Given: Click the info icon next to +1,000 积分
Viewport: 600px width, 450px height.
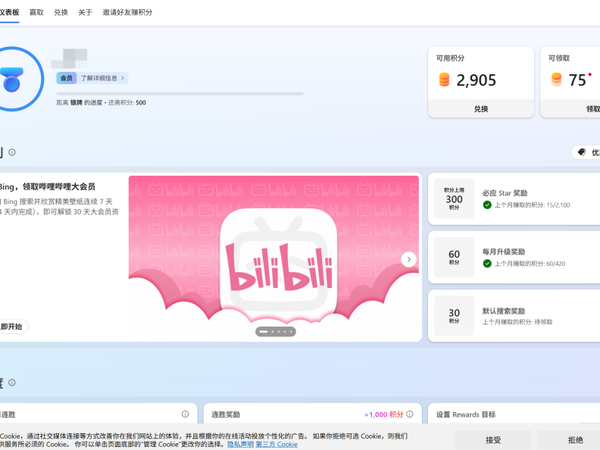Looking at the screenshot, I should click(410, 414).
